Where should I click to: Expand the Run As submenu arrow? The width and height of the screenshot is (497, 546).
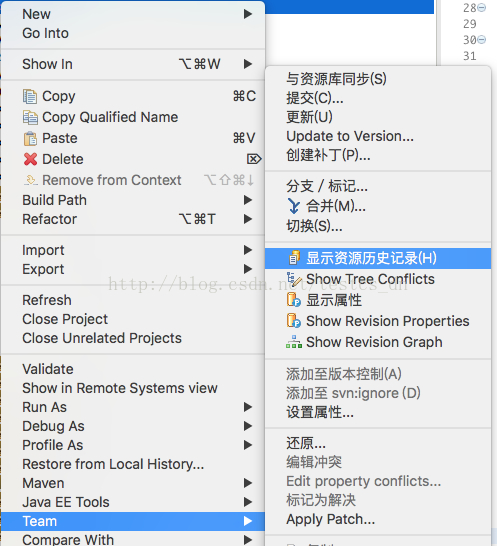click(x=248, y=407)
